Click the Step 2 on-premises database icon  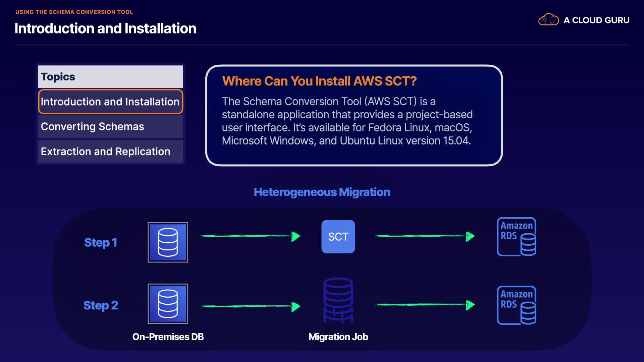(x=168, y=304)
